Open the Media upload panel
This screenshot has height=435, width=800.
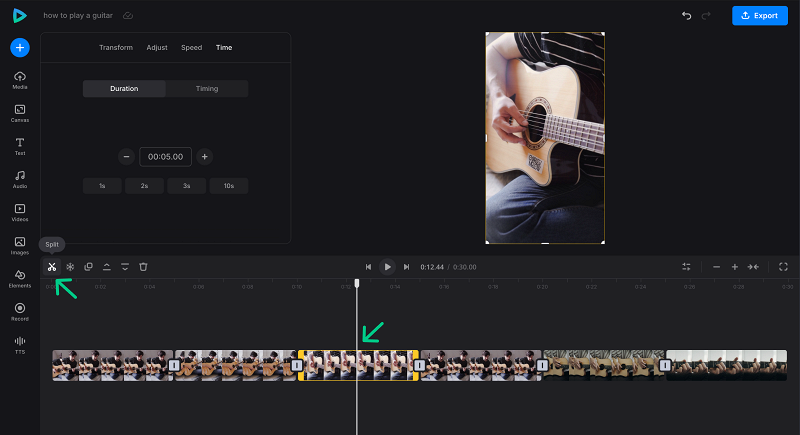coord(20,80)
